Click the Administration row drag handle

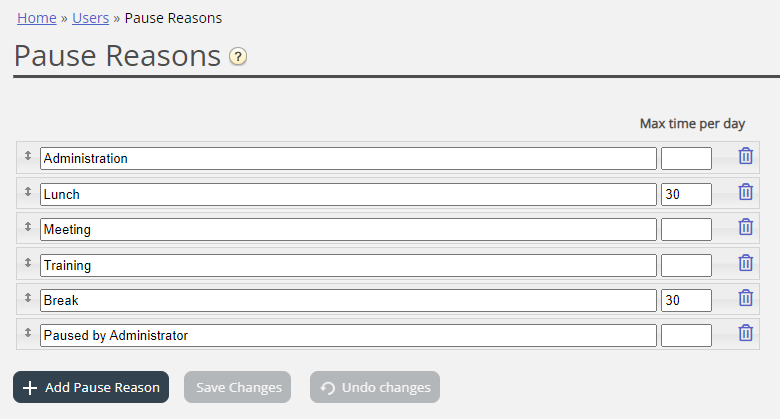28,156
